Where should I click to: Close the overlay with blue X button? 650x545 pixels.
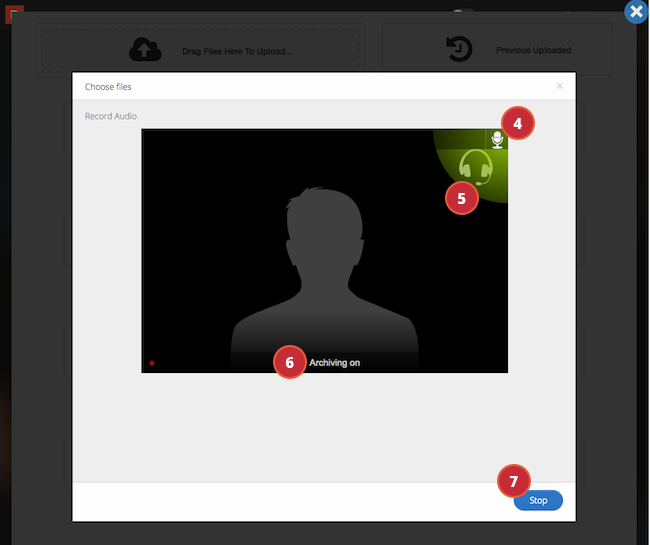(x=636, y=12)
